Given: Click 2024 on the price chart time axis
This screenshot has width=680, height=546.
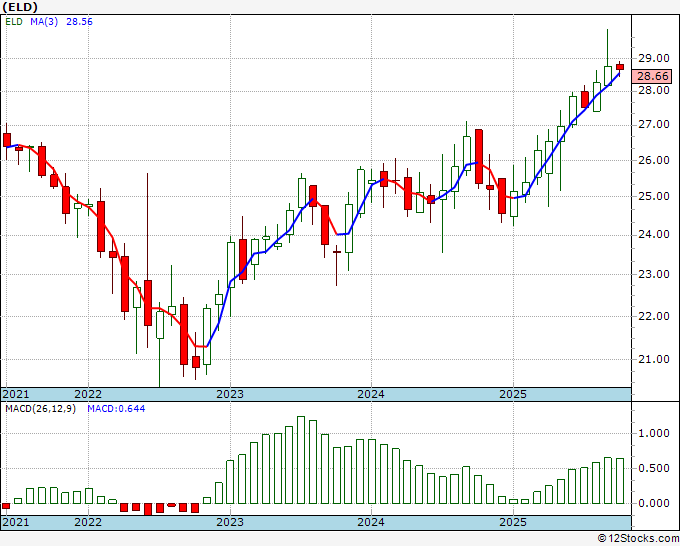Looking at the screenshot, I should pyautogui.click(x=371, y=394).
